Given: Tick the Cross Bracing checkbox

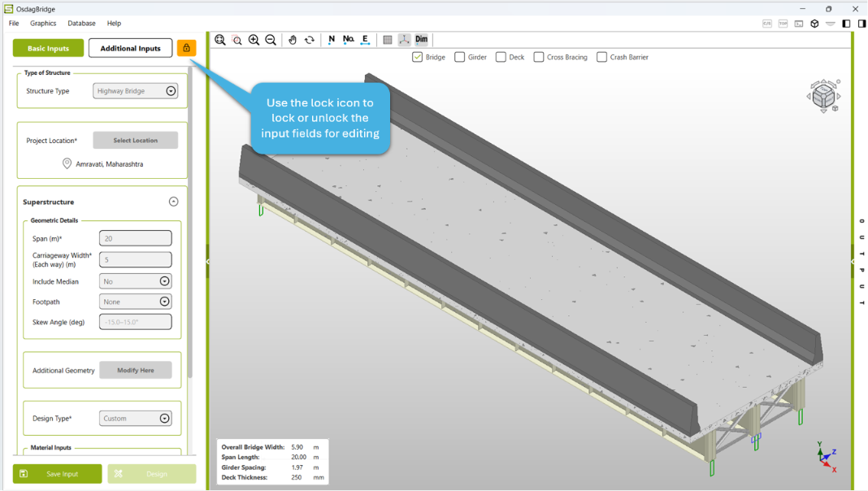Looking at the screenshot, I should click(x=539, y=57).
